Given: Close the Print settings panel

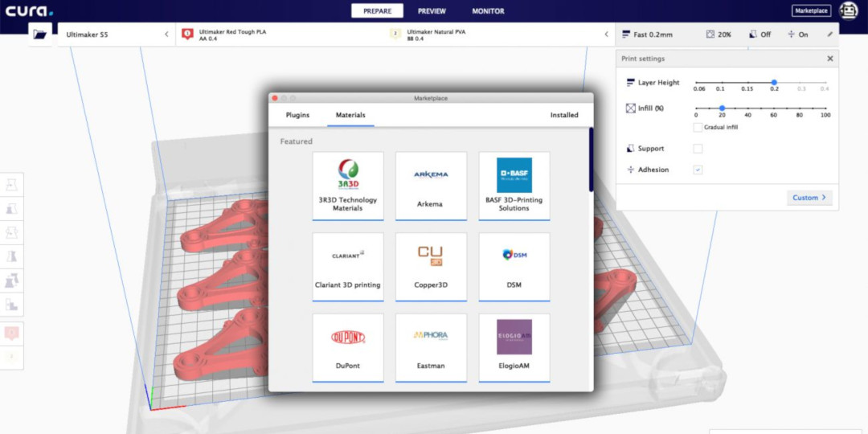Looking at the screenshot, I should coord(829,59).
